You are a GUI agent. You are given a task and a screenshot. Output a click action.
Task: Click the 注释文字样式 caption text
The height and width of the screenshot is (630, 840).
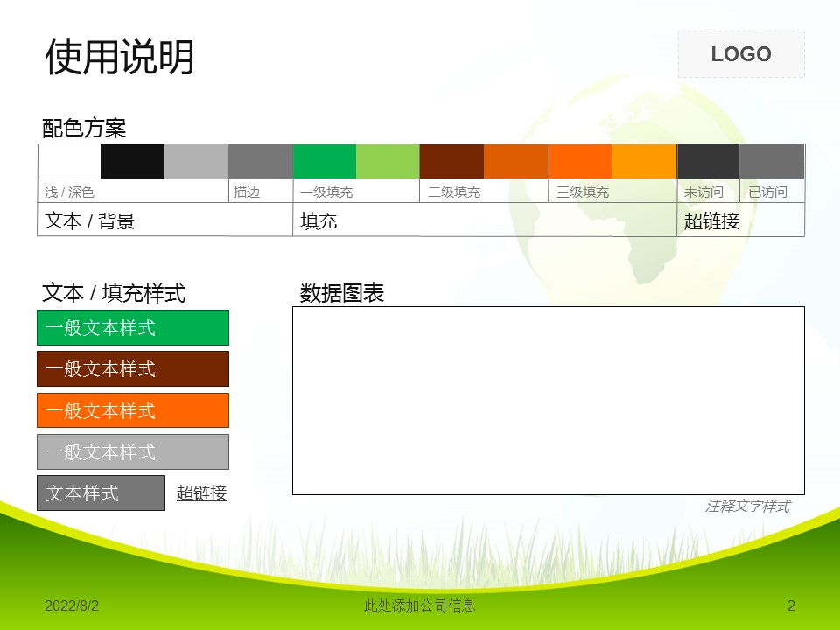pyautogui.click(x=747, y=506)
